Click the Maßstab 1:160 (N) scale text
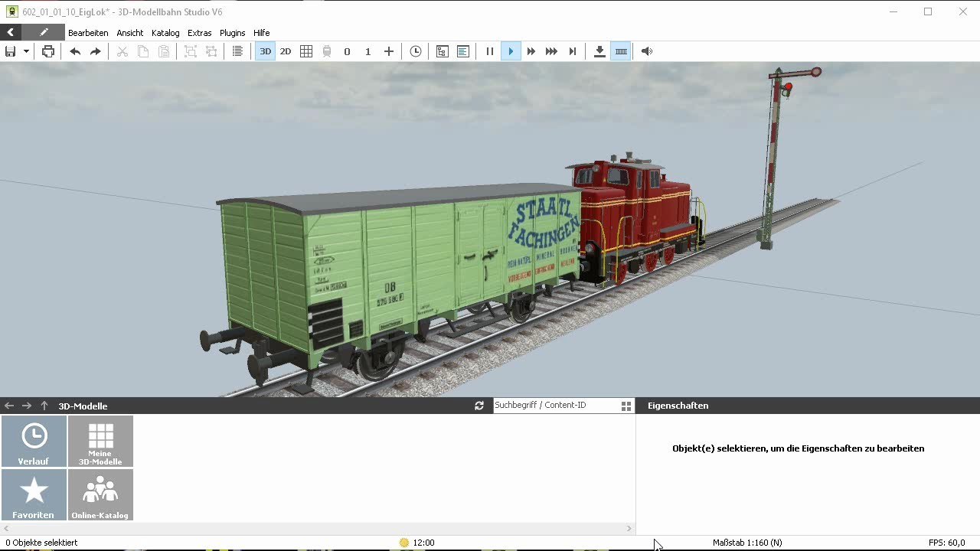This screenshot has width=980, height=551. [747, 543]
